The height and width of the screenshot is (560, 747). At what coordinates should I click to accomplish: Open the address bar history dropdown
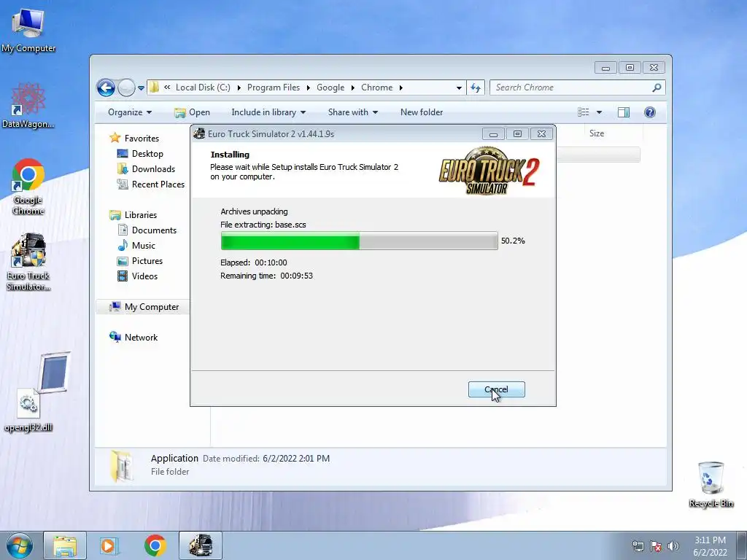click(459, 88)
